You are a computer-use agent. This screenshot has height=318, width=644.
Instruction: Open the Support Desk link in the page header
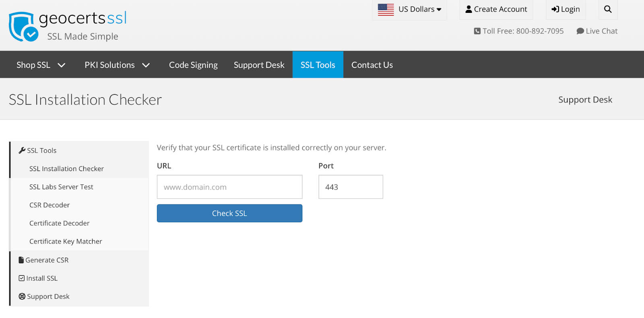coord(585,100)
